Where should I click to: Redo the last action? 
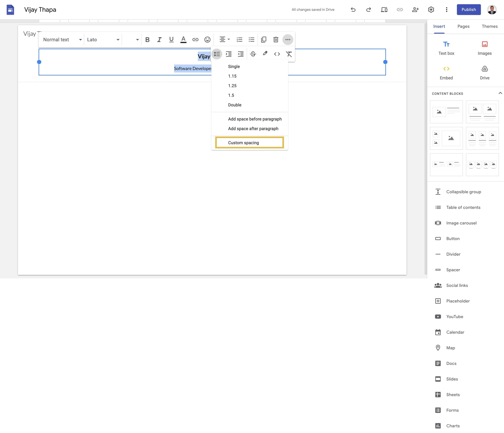[x=369, y=10]
